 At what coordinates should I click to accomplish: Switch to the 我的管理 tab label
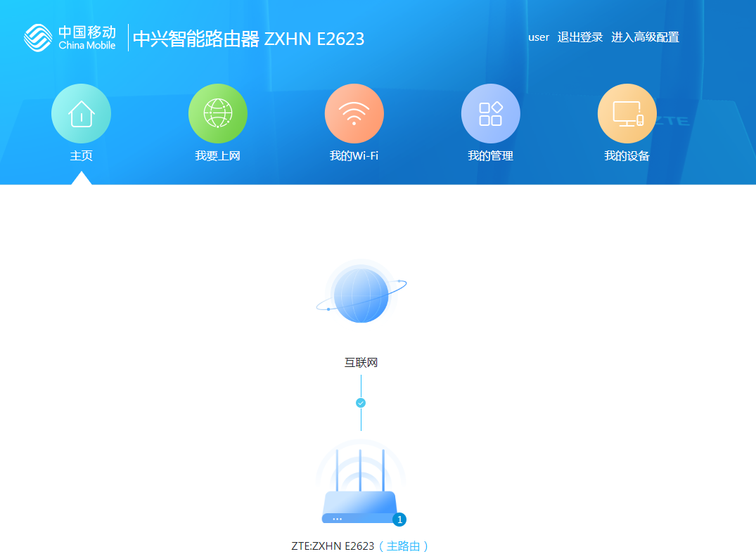pyautogui.click(x=491, y=156)
